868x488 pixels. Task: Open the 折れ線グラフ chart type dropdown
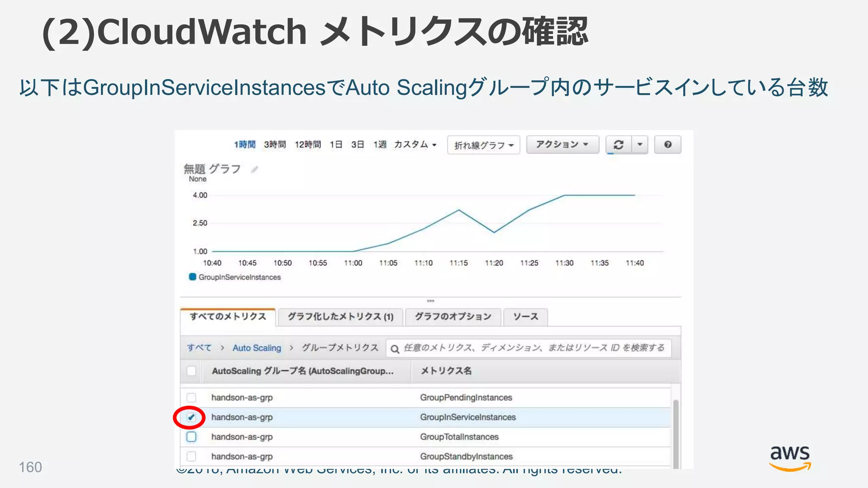484,145
